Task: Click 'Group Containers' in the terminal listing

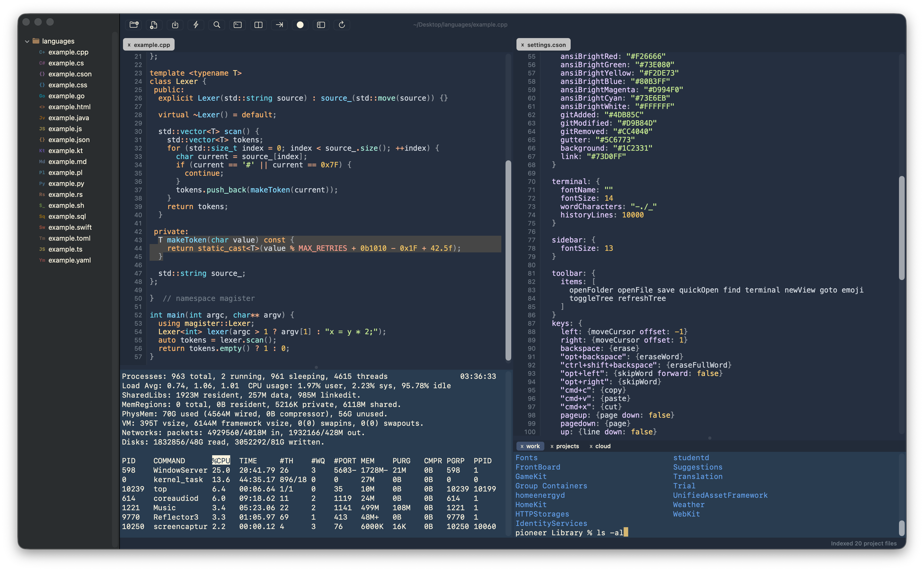Action: (x=551, y=486)
